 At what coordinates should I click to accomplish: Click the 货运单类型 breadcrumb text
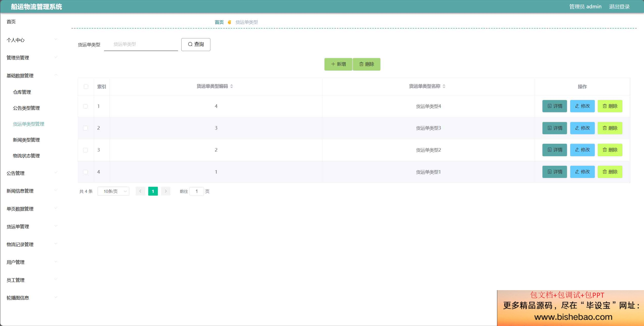(247, 22)
